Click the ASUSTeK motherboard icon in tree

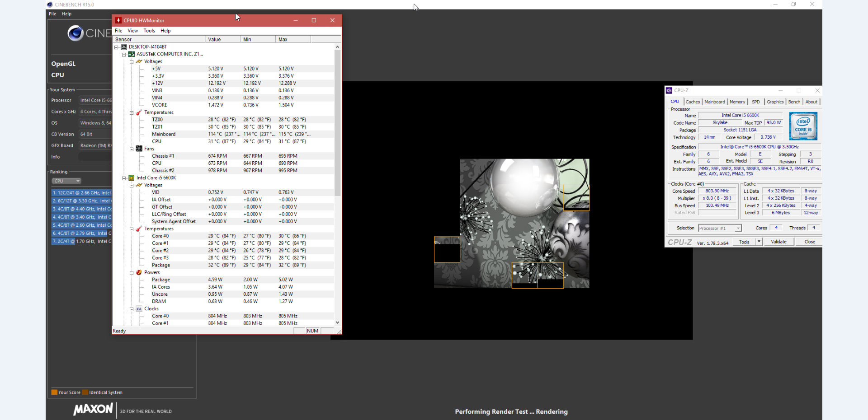132,54
